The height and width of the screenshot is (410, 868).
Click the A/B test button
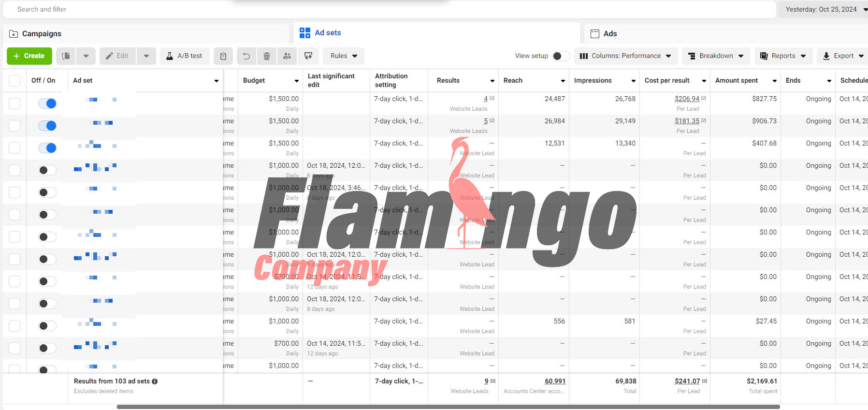[x=185, y=56]
